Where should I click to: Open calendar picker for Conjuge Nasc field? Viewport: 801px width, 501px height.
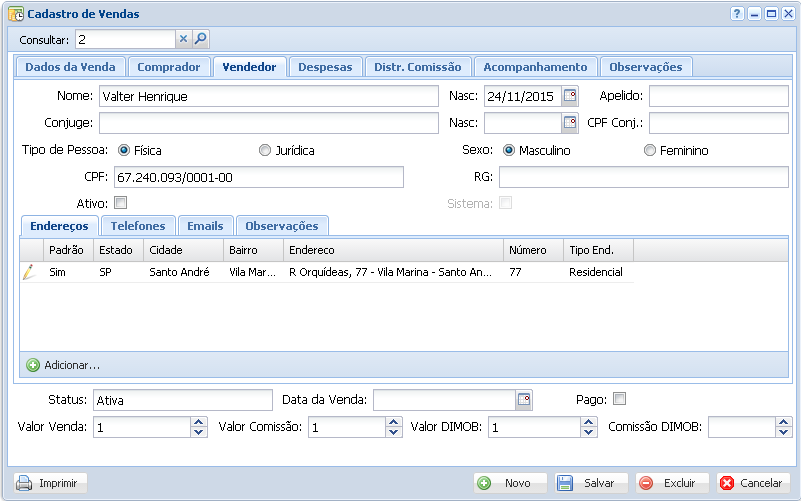pos(570,123)
